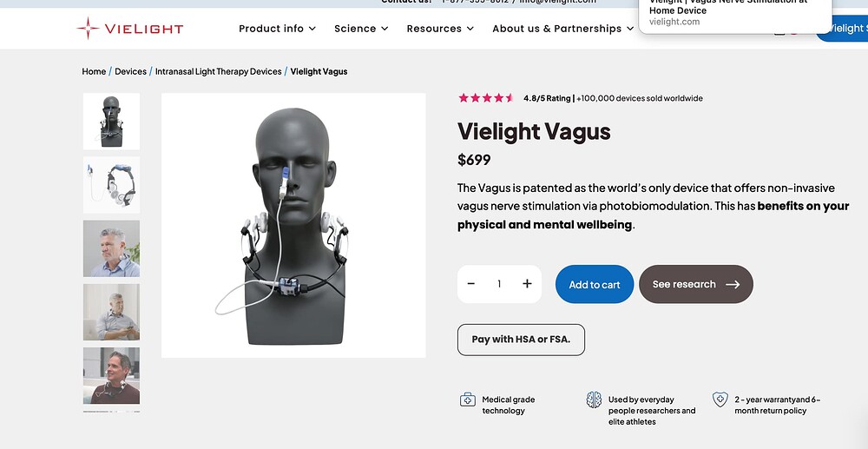
Task: Open About us & Partnerships menu
Action: click(563, 29)
